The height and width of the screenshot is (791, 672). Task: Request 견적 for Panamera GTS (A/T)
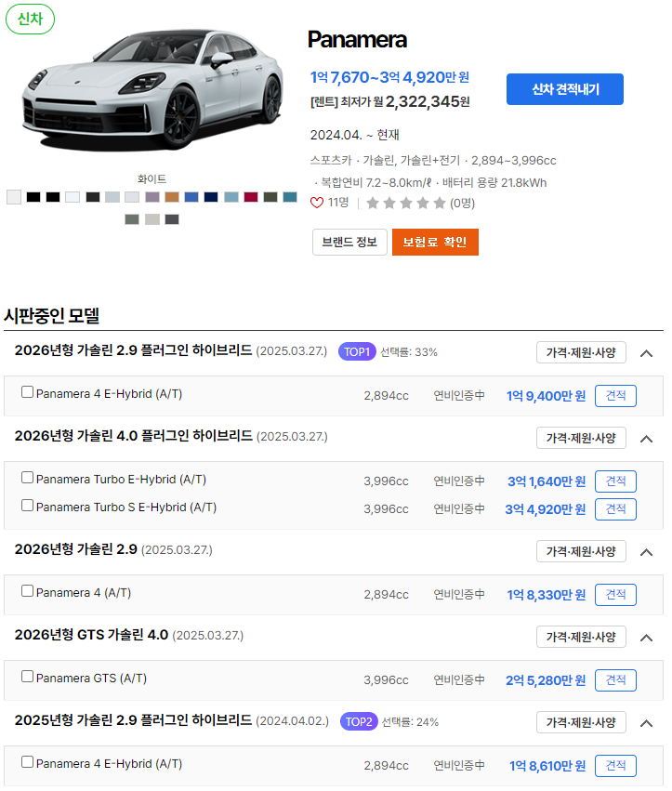[x=615, y=680]
